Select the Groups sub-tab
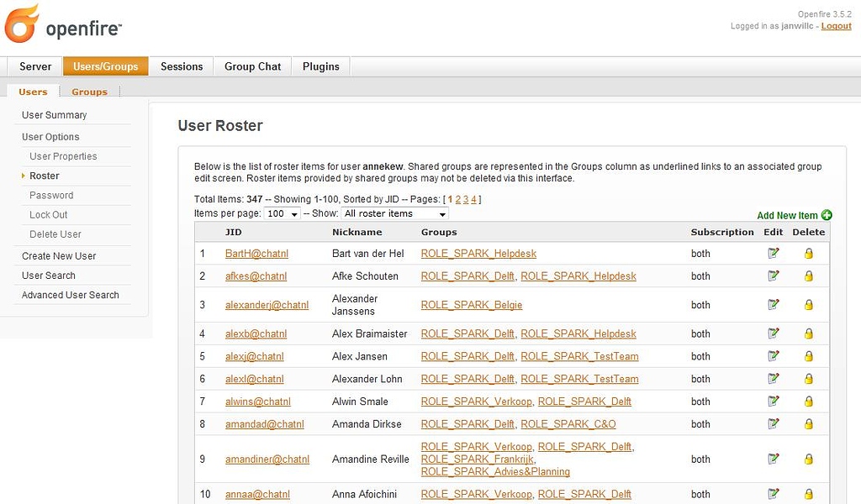 click(89, 92)
